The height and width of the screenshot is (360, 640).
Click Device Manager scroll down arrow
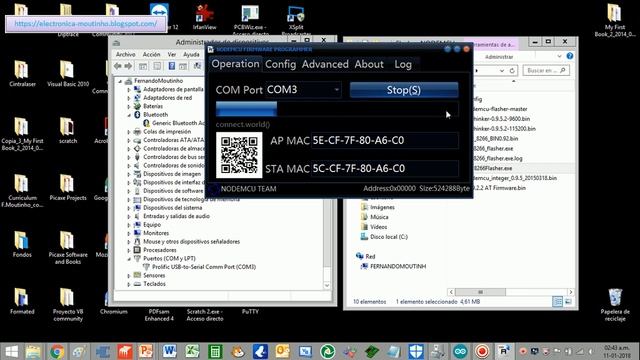327,285
